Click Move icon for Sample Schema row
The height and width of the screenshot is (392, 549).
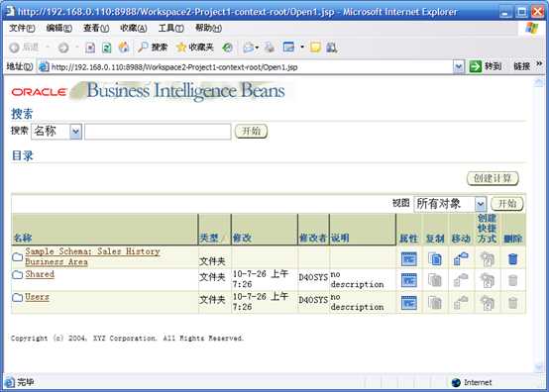tap(461, 259)
